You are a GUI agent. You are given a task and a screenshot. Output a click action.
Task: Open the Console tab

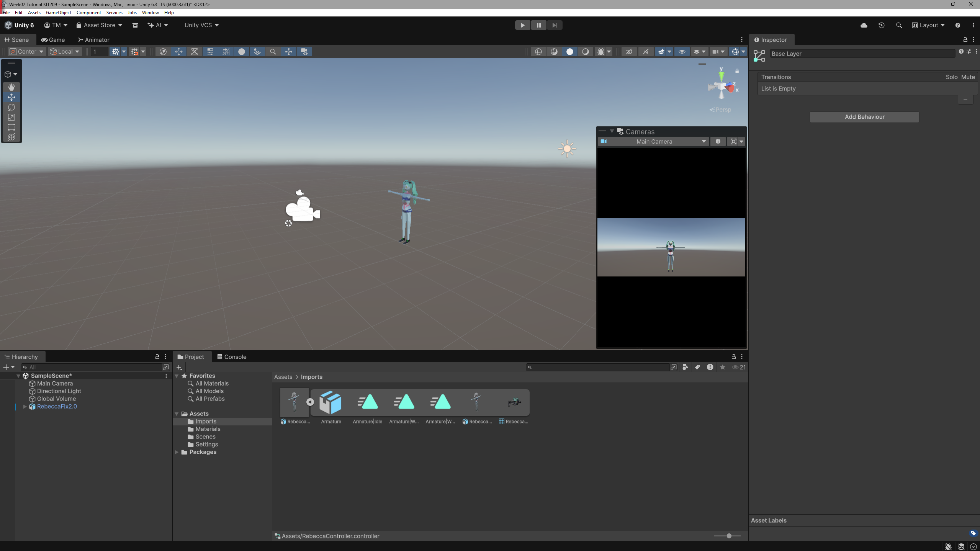[x=232, y=356]
